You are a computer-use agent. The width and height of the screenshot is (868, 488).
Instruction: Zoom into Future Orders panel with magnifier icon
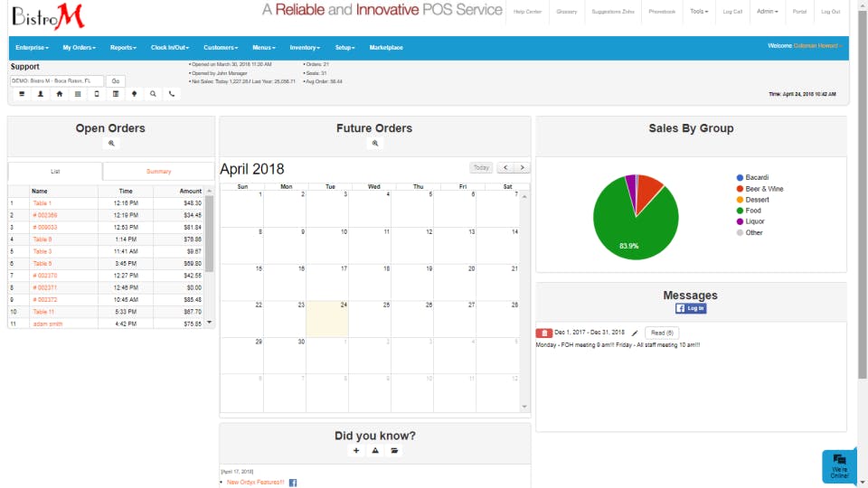pos(375,144)
